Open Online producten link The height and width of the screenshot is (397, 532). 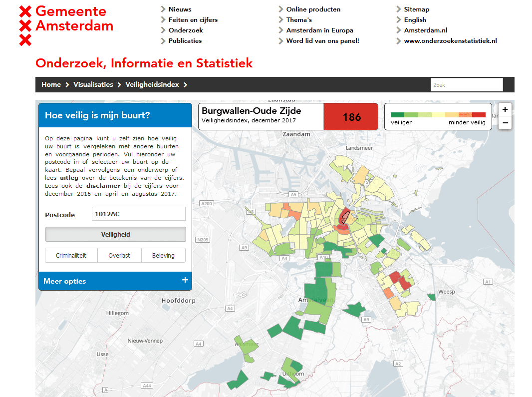313,9
